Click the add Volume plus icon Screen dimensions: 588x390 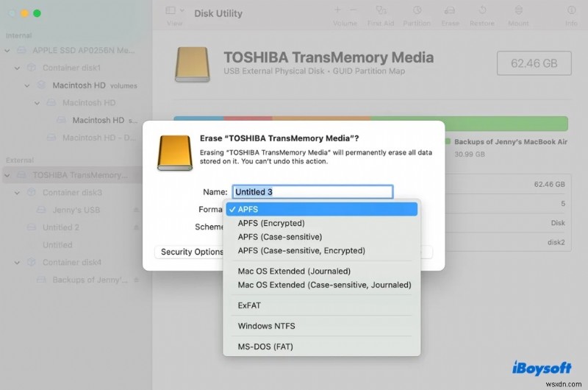(x=337, y=10)
